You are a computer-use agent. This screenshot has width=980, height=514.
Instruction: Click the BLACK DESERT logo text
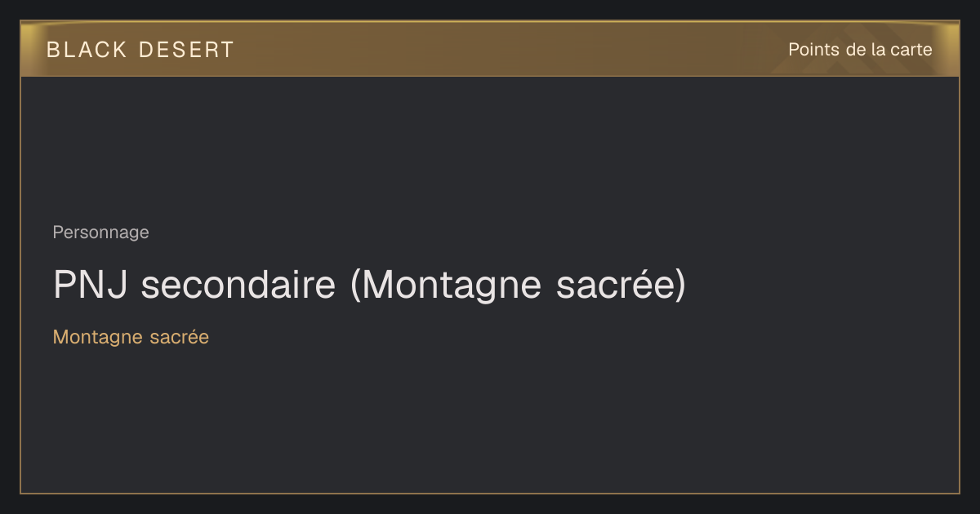140,50
